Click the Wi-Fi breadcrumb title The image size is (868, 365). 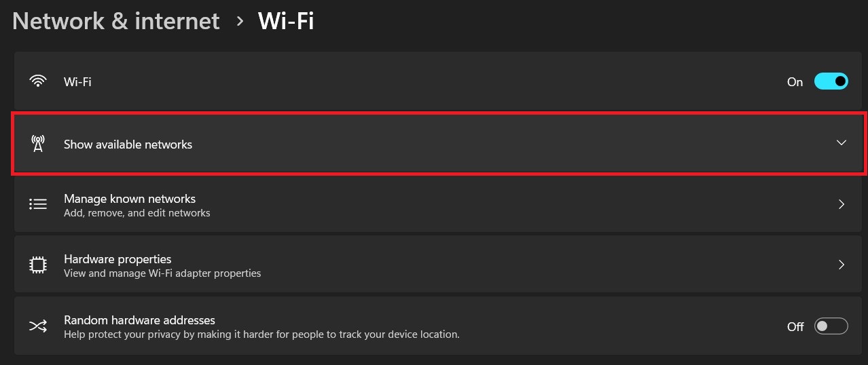coord(286,21)
